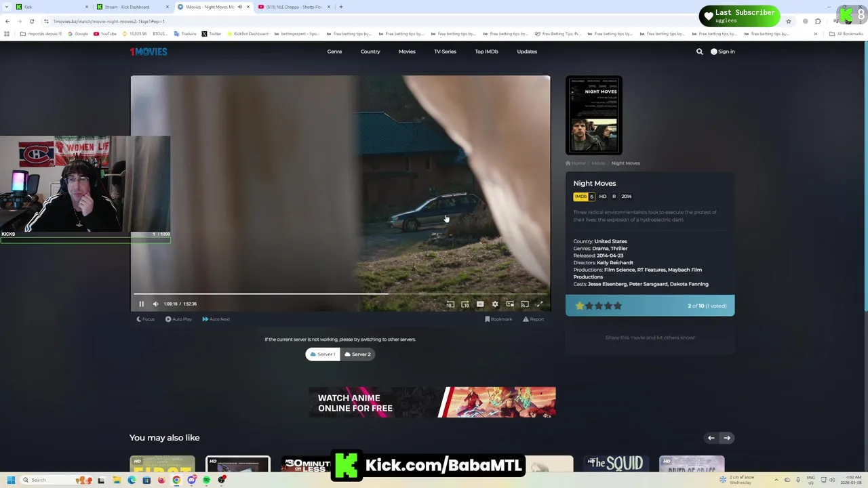The width and height of the screenshot is (868, 488).
Task: Report a problem with the video
Action: (533, 319)
